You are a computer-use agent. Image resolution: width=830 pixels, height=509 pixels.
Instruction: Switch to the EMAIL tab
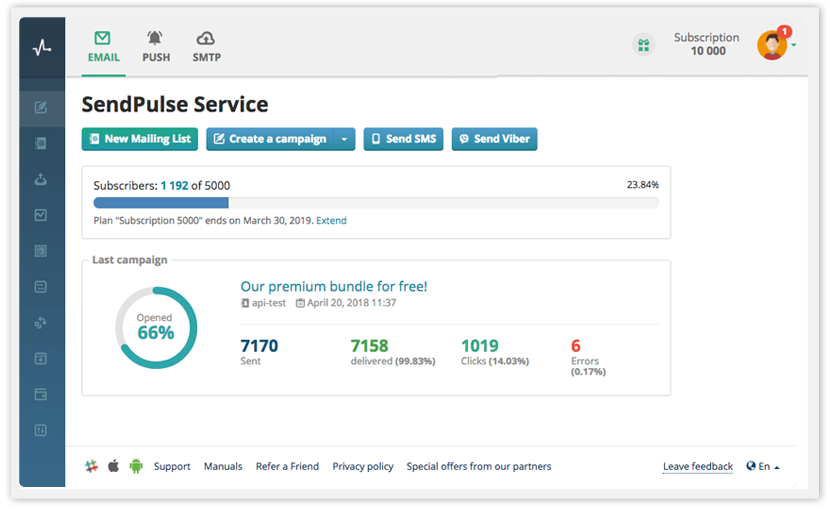[103, 48]
